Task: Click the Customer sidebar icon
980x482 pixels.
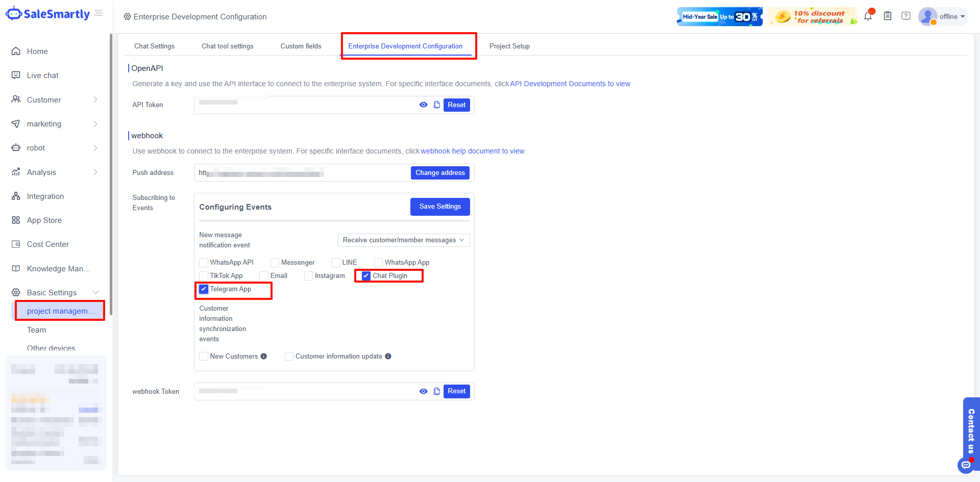Action: click(x=16, y=99)
